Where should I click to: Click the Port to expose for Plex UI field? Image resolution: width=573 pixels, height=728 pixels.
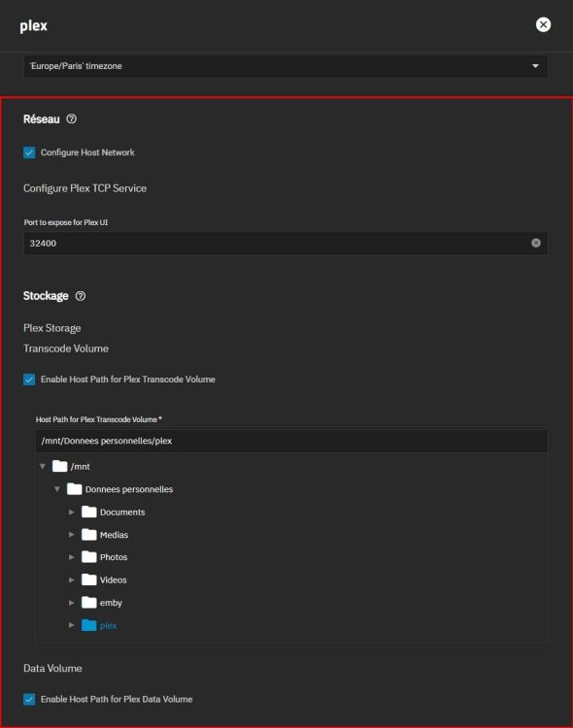tap(286, 244)
